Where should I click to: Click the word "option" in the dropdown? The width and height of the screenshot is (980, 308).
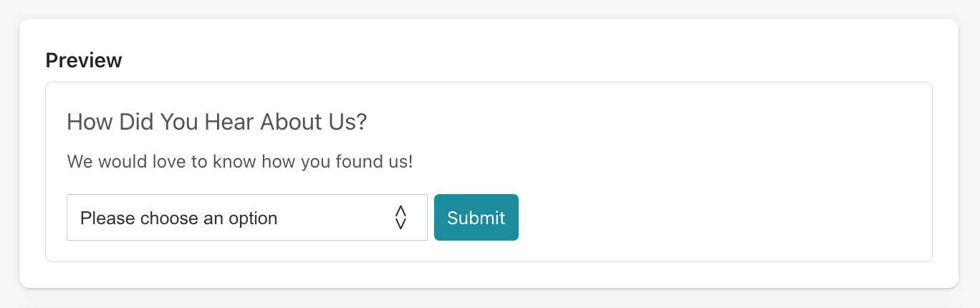tap(253, 218)
